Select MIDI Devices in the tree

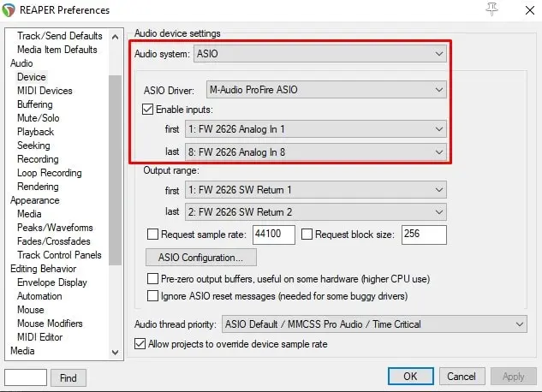pos(45,91)
